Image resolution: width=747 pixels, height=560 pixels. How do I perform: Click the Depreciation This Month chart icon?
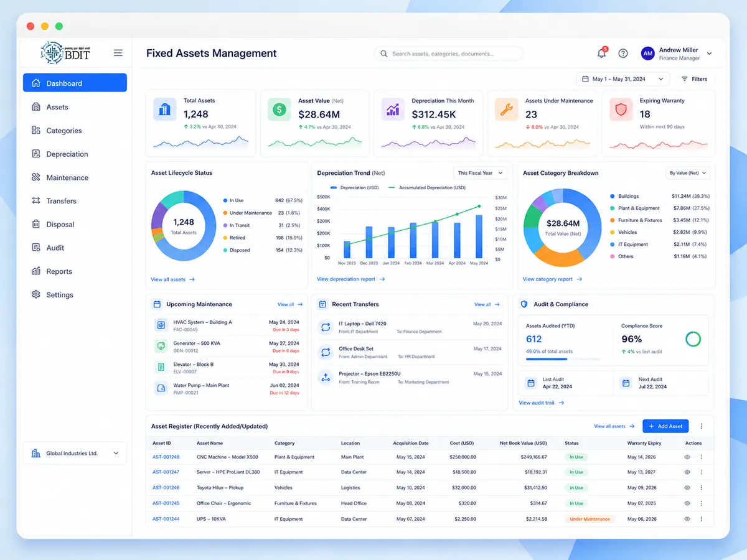click(393, 110)
